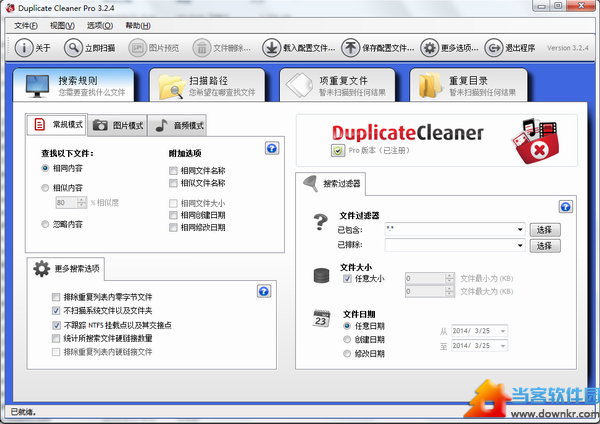Open the 更多搜索选项 tab

66,269
